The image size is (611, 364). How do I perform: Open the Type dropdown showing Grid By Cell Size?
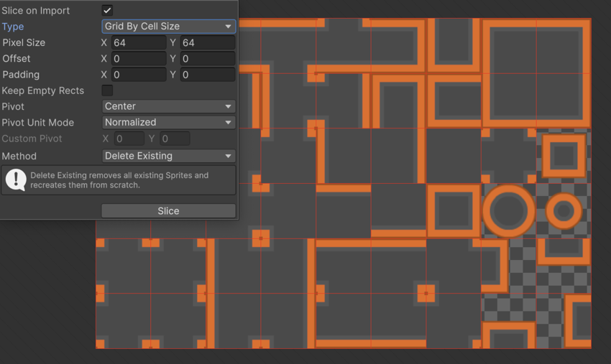pos(168,27)
